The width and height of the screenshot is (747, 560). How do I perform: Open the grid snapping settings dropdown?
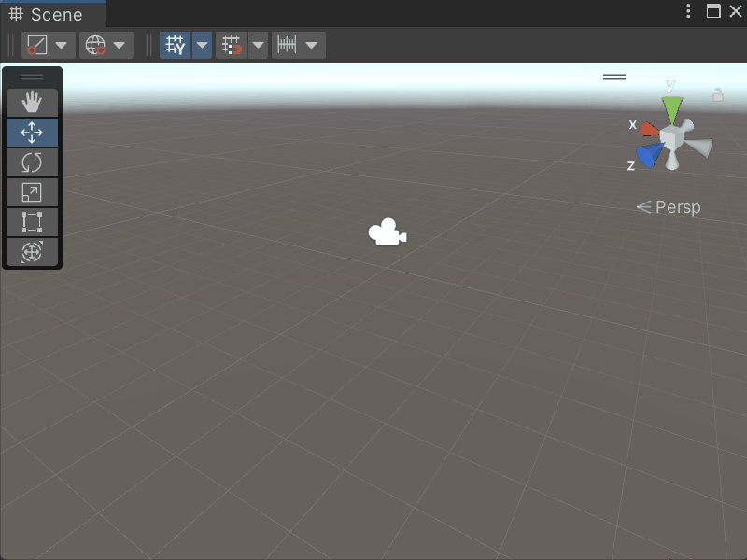click(x=259, y=45)
